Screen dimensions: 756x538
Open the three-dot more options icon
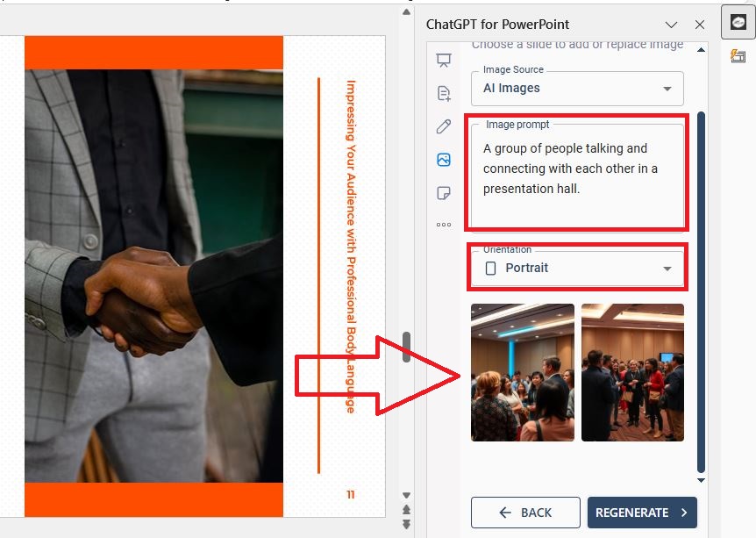444,225
